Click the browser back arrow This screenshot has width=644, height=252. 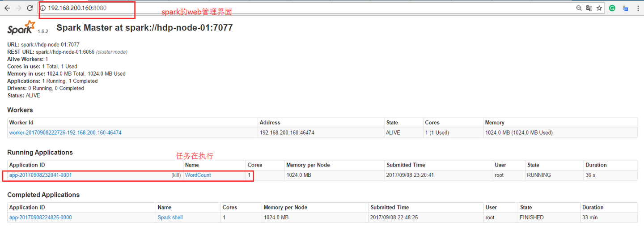coord(7,8)
